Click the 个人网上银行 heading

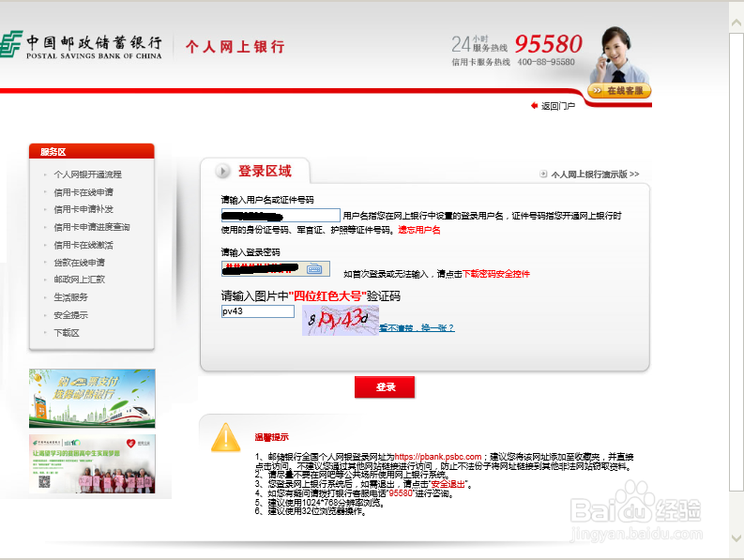click(235, 47)
